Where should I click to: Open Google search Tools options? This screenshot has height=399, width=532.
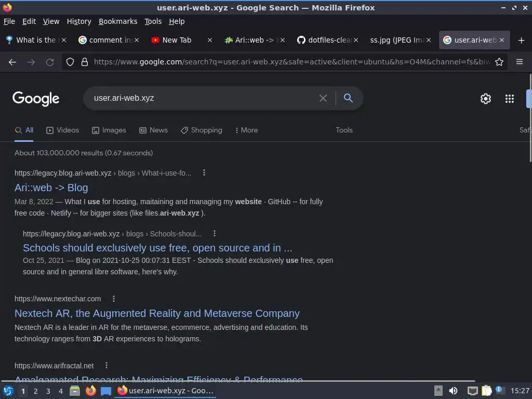click(344, 130)
